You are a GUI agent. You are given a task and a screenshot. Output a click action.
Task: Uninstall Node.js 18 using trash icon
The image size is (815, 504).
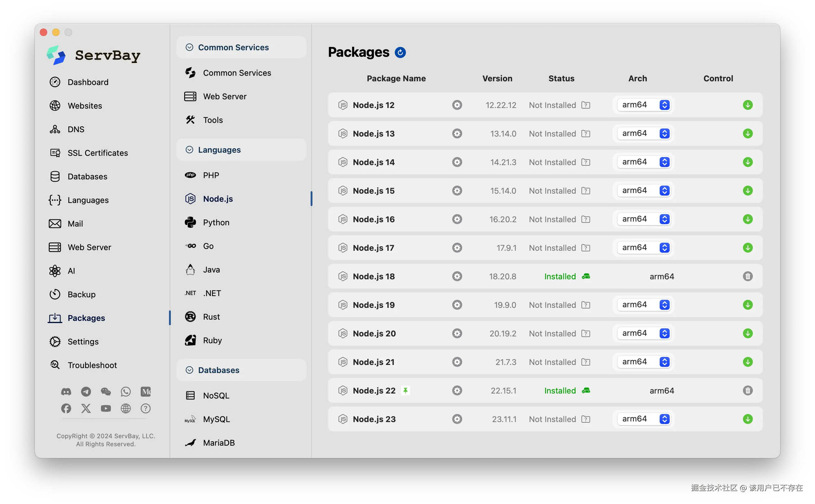point(748,276)
